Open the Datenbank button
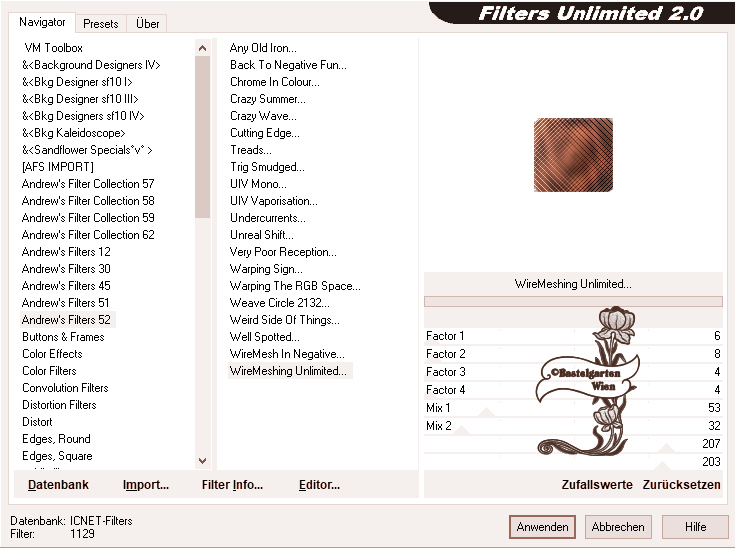Image resolution: width=735 pixels, height=548 pixels. pyautogui.click(x=58, y=485)
